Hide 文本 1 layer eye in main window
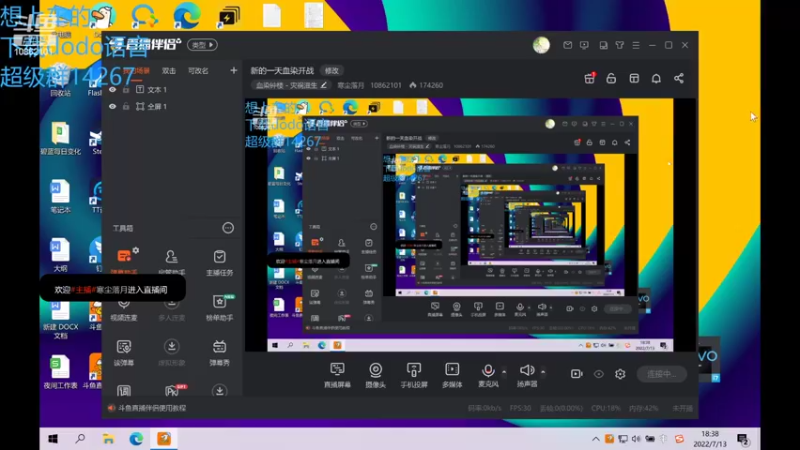Image resolution: width=800 pixels, height=450 pixels. [x=112, y=89]
